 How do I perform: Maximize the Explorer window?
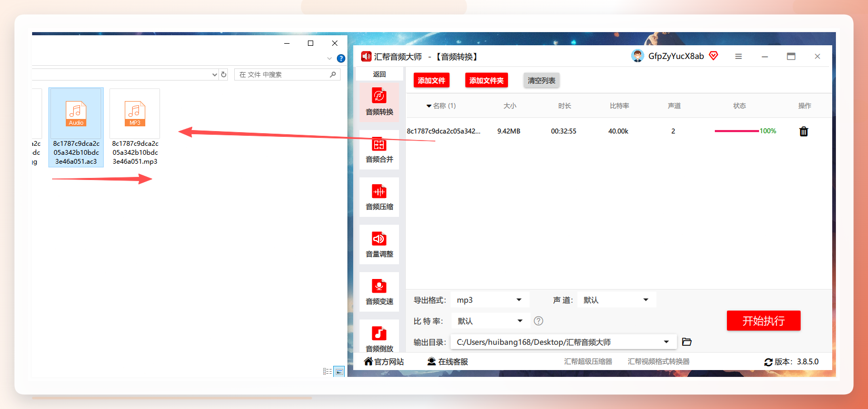[311, 43]
